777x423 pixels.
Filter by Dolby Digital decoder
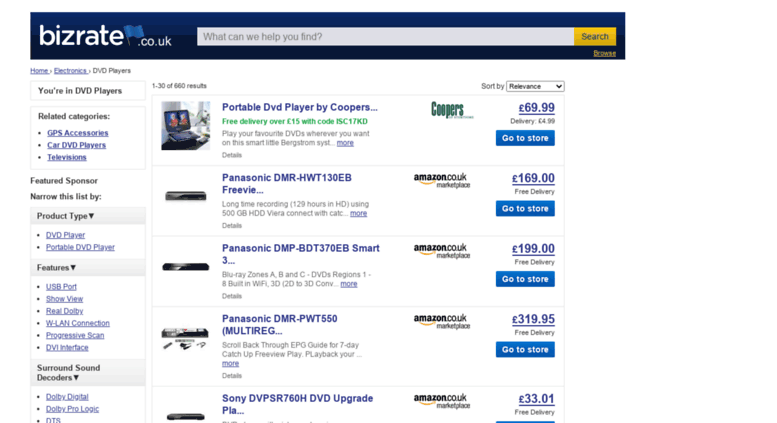(67, 397)
